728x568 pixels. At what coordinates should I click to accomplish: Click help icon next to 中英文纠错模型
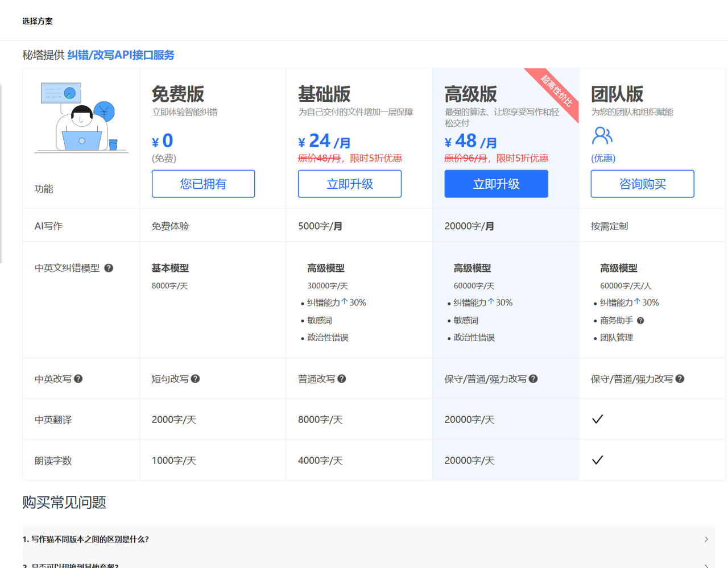(109, 268)
